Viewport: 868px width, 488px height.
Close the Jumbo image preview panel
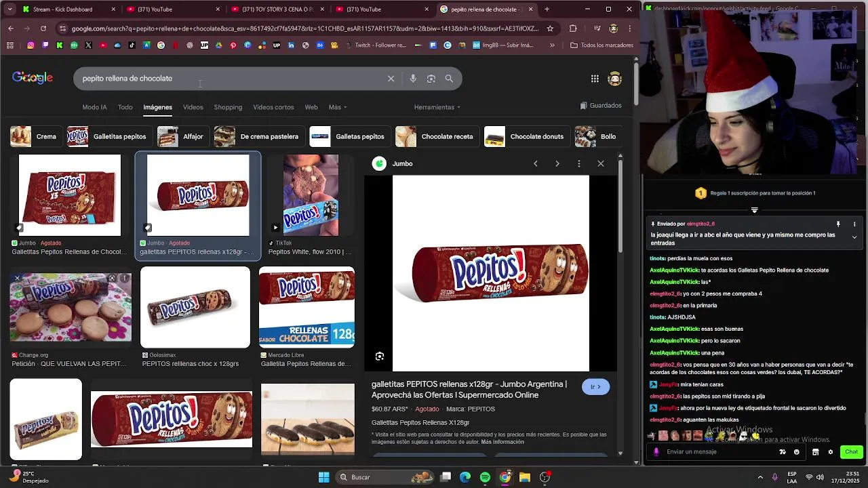point(601,163)
